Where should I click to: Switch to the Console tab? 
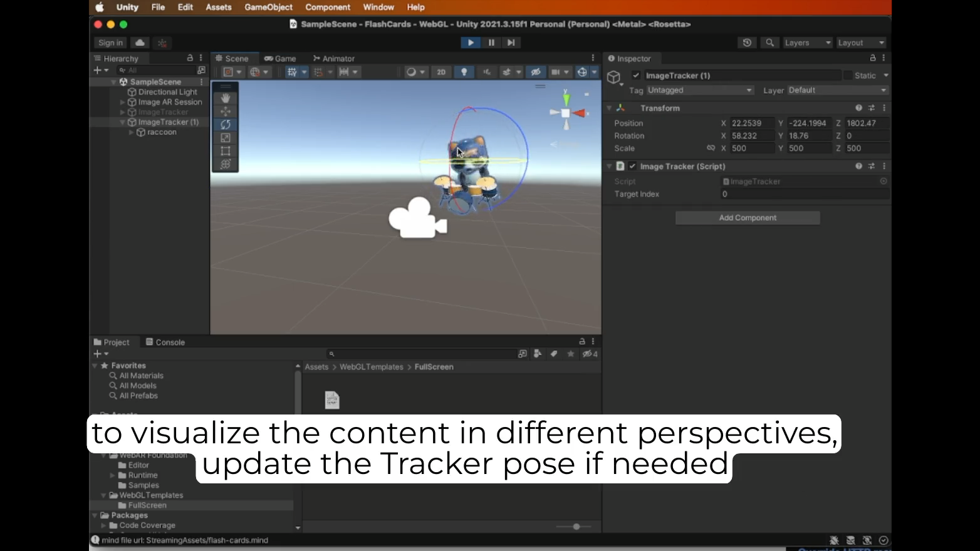(165, 342)
